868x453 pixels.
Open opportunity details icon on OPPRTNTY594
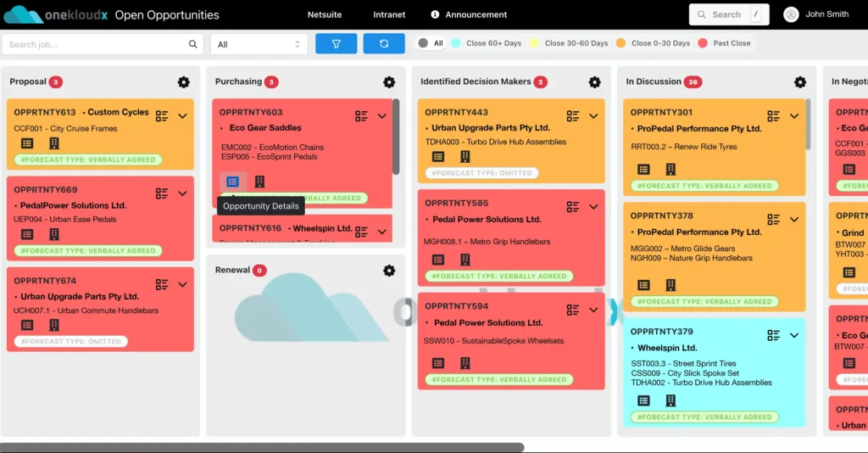point(438,363)
